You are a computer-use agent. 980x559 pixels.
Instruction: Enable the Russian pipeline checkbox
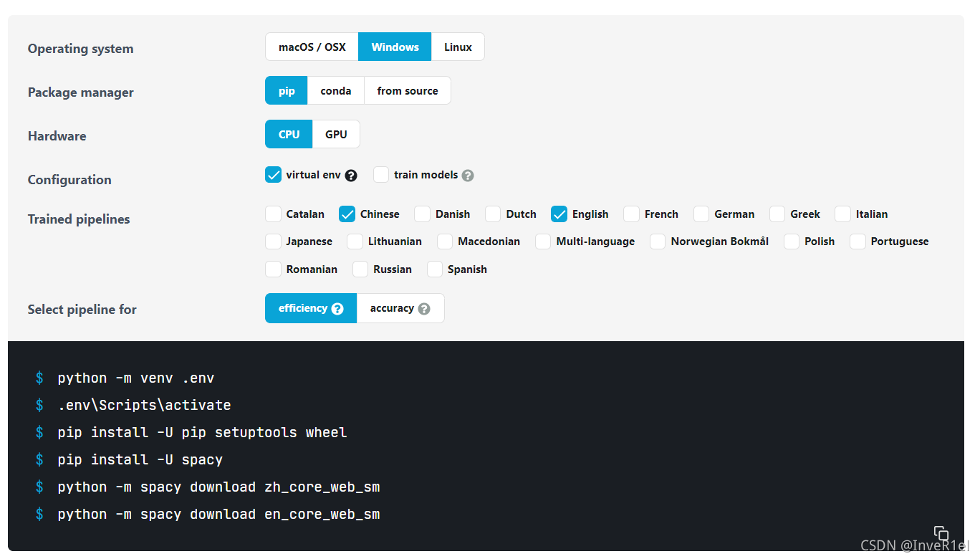(x=360, y=269)
